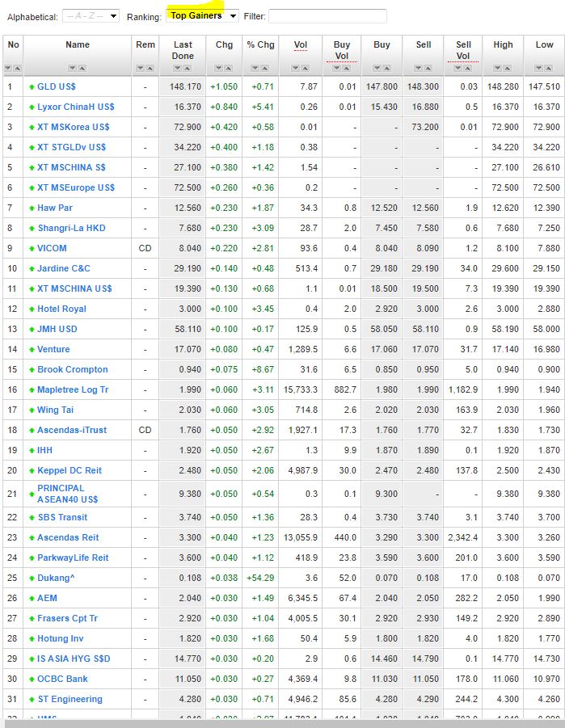Sort Name column ascending arrow

coord(82,68)
